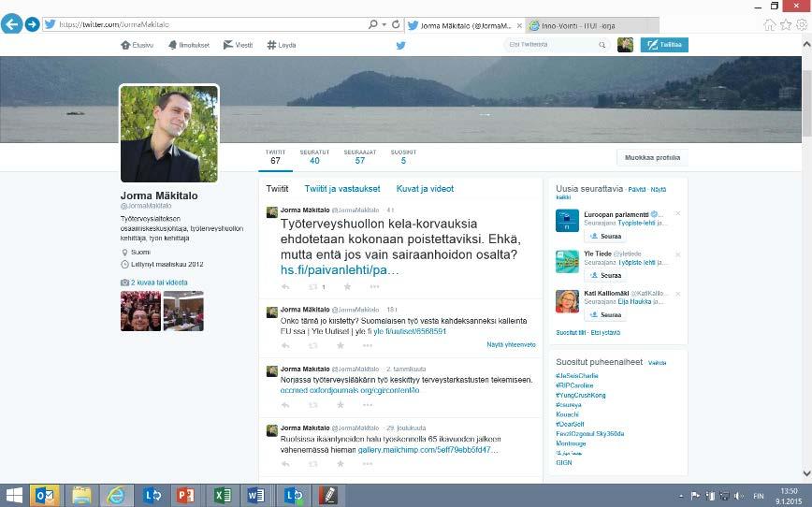Open the gallery.mailchimp.com link
The width and height of the screenshot is (812, 507).
[428, 450]
